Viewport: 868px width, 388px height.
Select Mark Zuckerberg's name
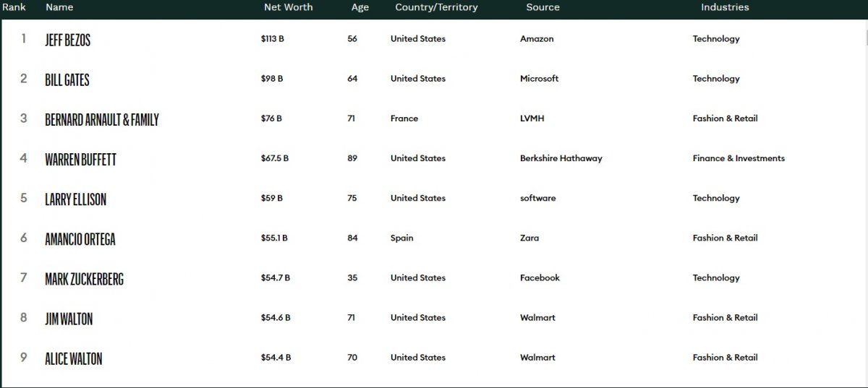(84, 278)
